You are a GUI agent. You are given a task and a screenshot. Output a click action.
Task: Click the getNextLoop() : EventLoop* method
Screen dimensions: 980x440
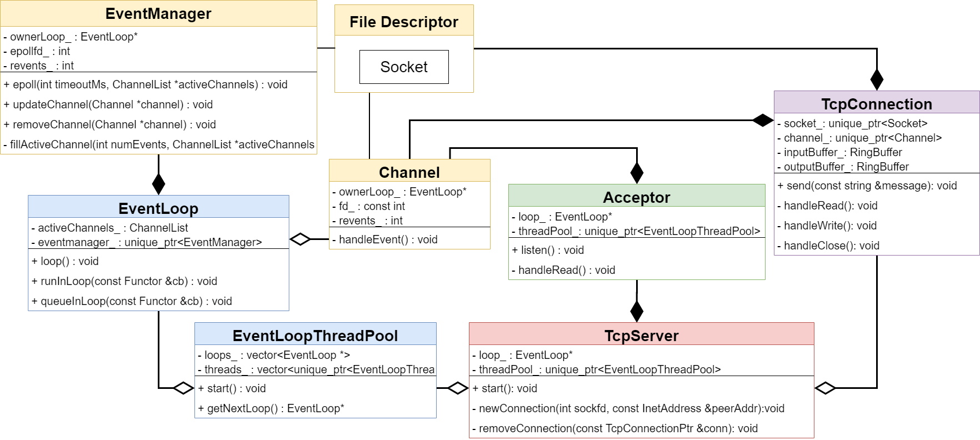[x=271, y=409]
